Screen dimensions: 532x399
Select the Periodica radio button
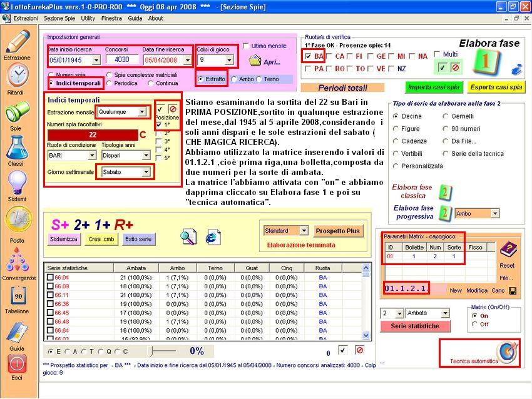(x=110, y=83)
